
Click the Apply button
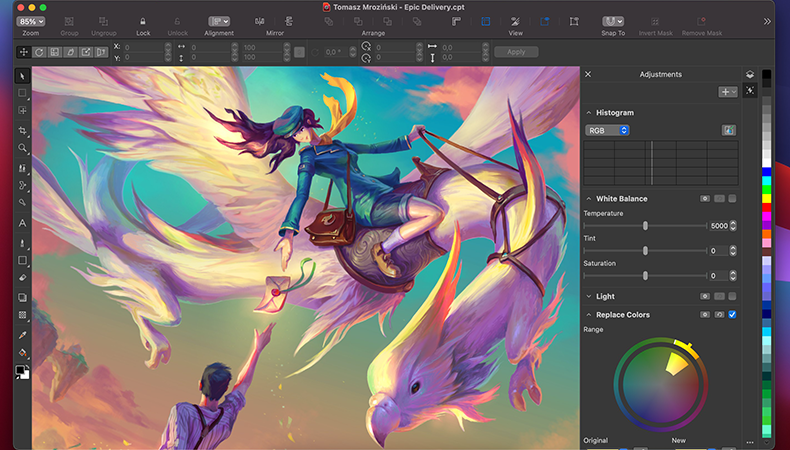point(516,52)
